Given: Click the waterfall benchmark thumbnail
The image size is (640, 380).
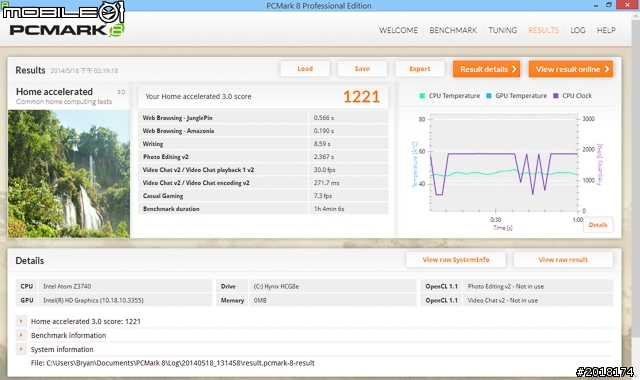Looking at the screenshot, I should tap(69, 174).
